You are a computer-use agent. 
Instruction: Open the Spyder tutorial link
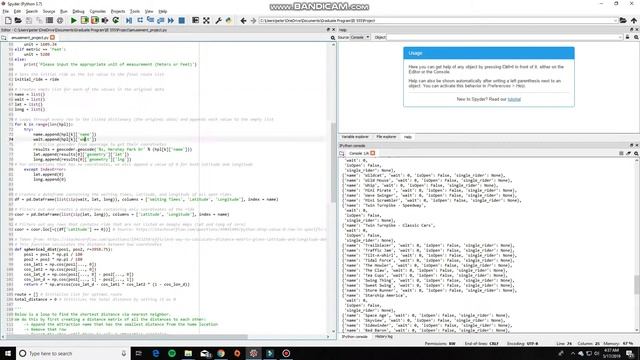tap(514, 99)
